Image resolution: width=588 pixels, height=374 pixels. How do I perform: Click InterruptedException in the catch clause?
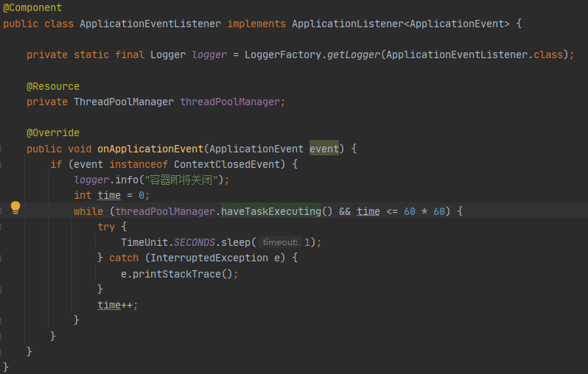(x=209, y=258)
